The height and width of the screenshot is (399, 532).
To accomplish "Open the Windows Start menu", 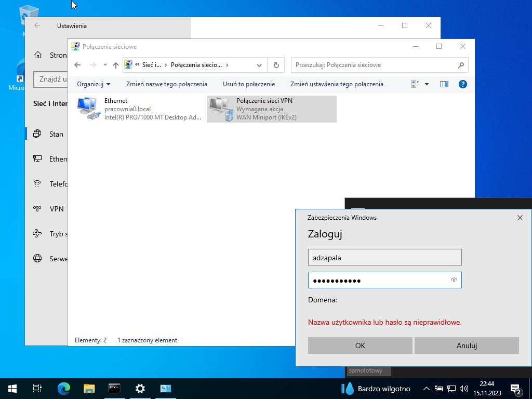I will tap(12, 389).
